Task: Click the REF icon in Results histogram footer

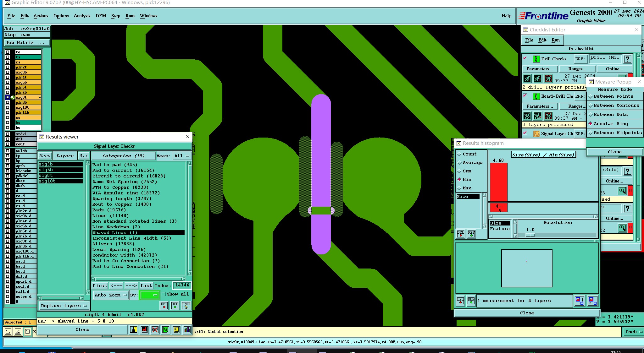Action: tap(471, 301)
